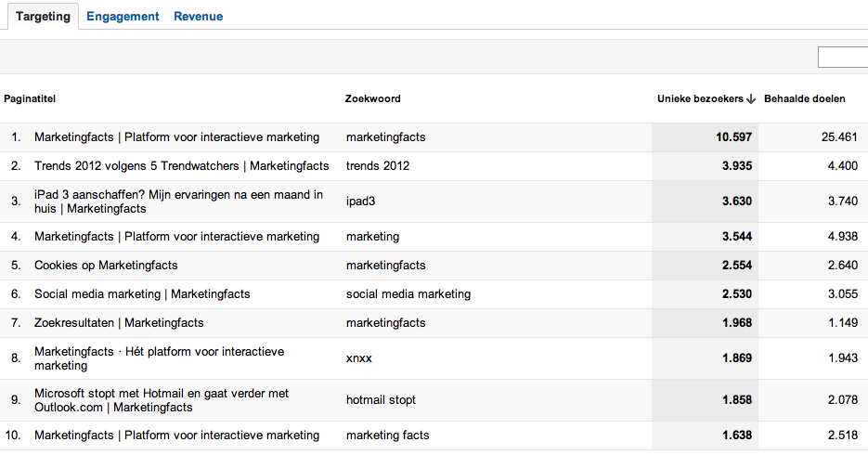Sort by Behaalde doelen column header
This screenshot has height=455, width=868.
pos(804,98)
